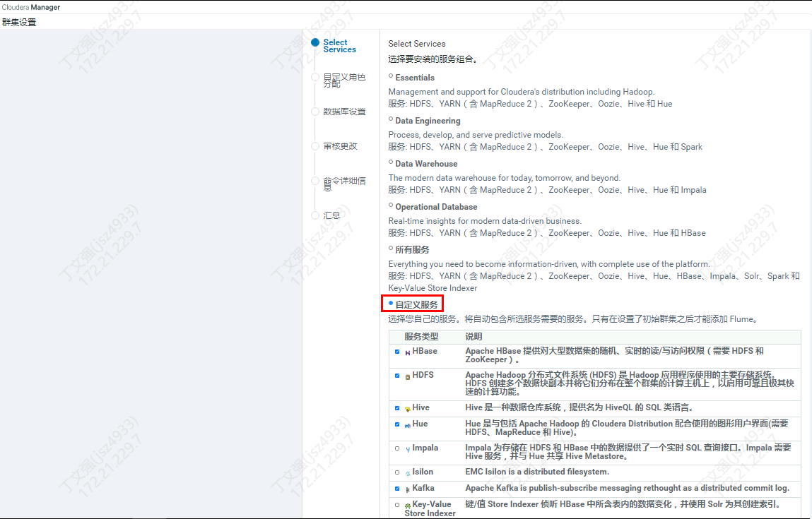The image size is (812, 519).
Task: Uncheck the Kafka service checkbox
Action: coord(397,489)
